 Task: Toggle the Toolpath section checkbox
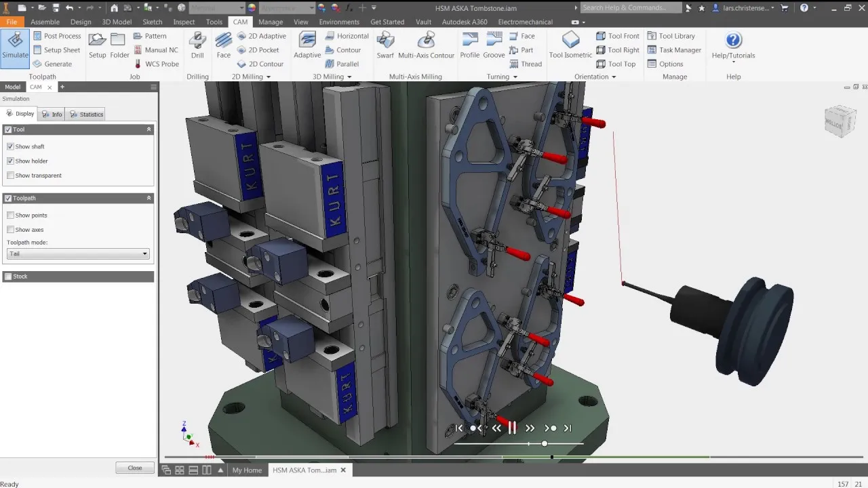pyautogui.click(x=8, y=199)
